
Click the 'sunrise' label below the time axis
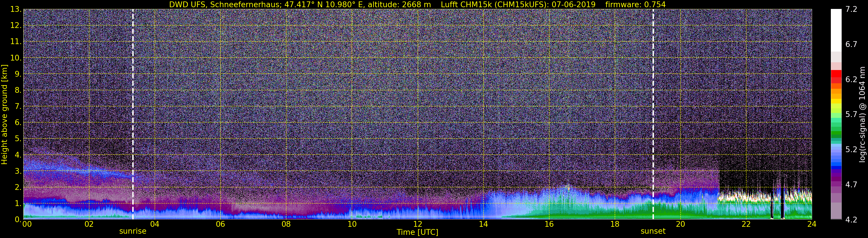(x=133, y=231)
